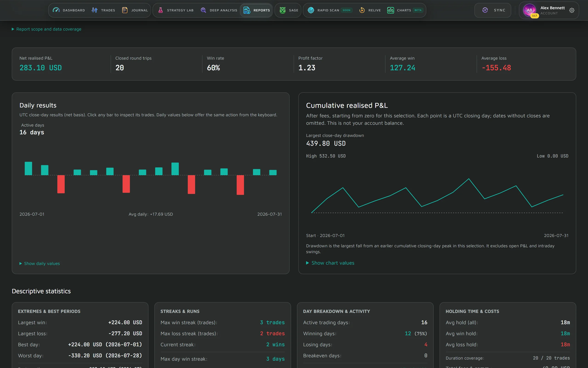The width and height of the screenshot is (588, 368).
Task: Open the Alex Bennett account name
Action: [553, 8]
